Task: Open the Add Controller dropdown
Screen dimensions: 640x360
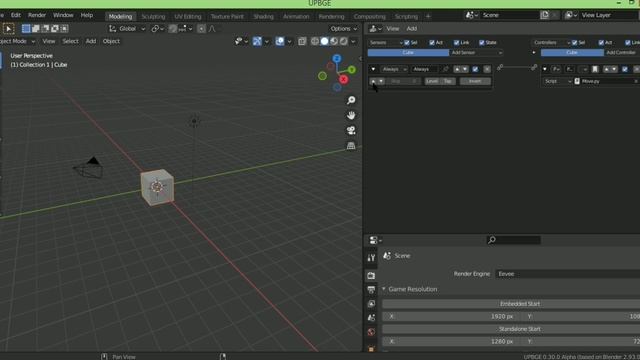Action: [622, 53]
